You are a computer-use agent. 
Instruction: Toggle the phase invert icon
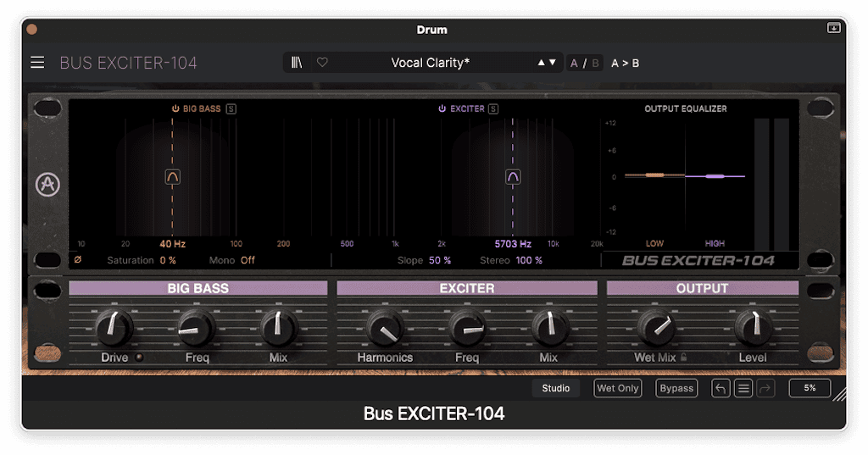point(78,259)
